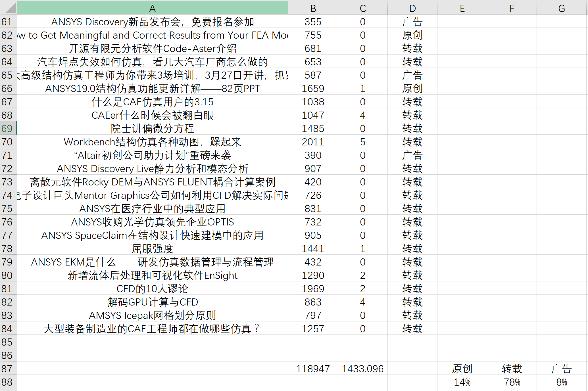The width and height of the screenshot is (588, 391).
Task: Select column G header
Action: click(562, 8)
